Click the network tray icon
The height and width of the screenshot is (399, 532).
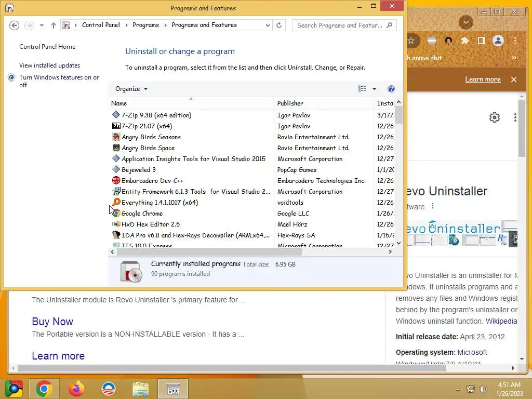(470, 389)
